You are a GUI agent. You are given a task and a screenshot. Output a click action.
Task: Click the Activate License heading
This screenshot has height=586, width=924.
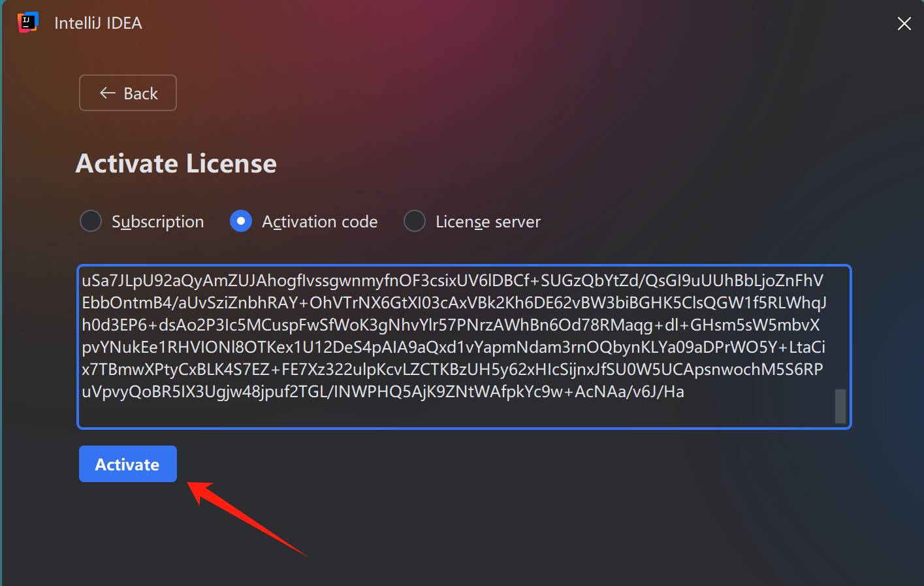176,163
